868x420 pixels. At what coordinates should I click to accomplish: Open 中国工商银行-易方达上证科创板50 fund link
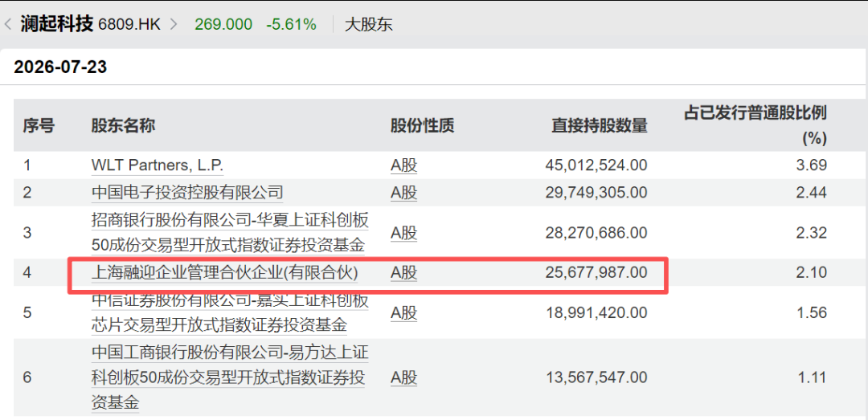[230, 378]
